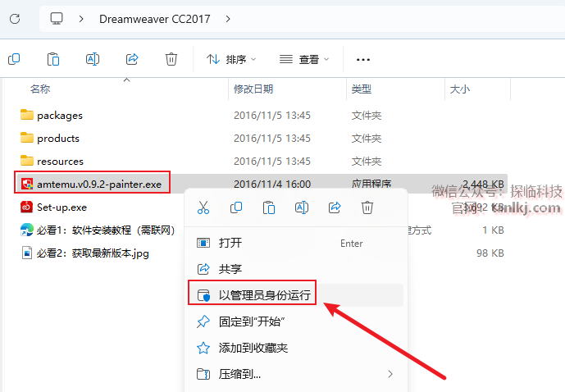Choose 压缩到... from the context menu
Image resolution: width=565 pixels, height=392 pixels.
point(296,374)
